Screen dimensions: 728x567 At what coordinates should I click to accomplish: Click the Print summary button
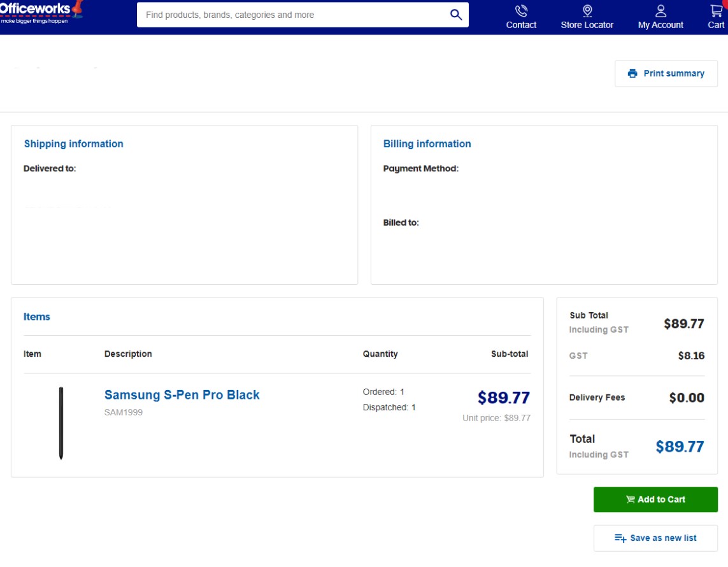(x=666, y=73)
